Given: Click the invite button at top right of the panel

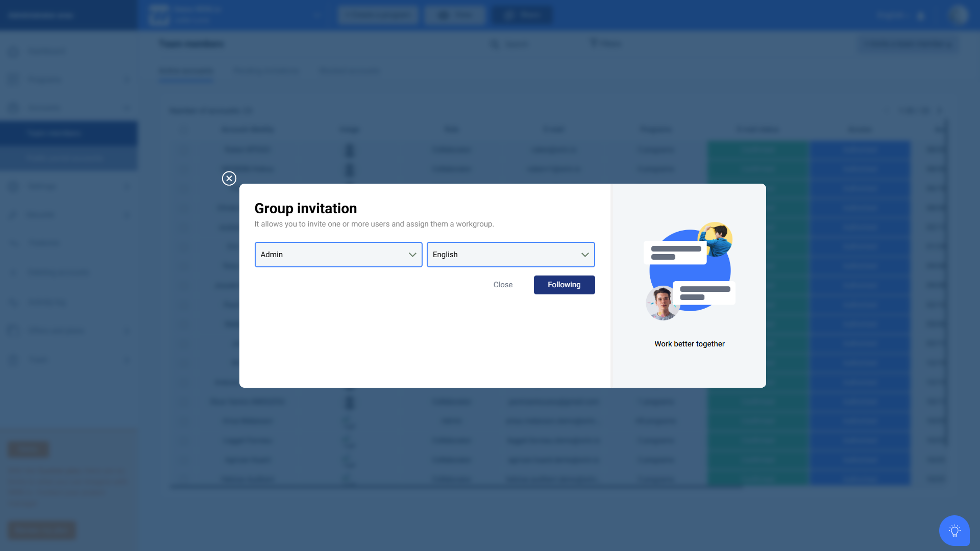Looking at the screenshot, I should [907, 44].
